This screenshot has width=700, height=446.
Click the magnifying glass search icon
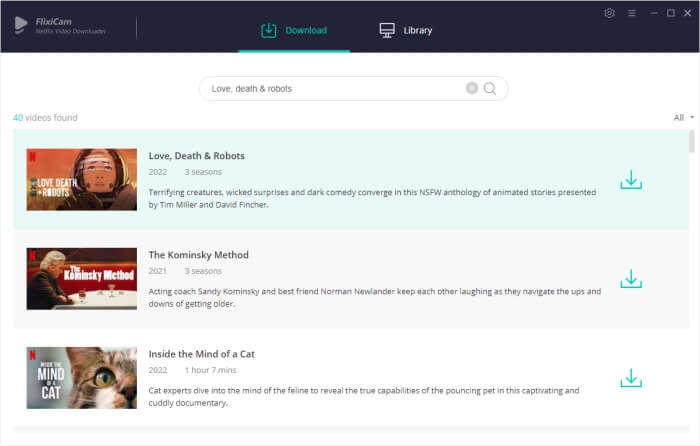[x=491, y=88]
